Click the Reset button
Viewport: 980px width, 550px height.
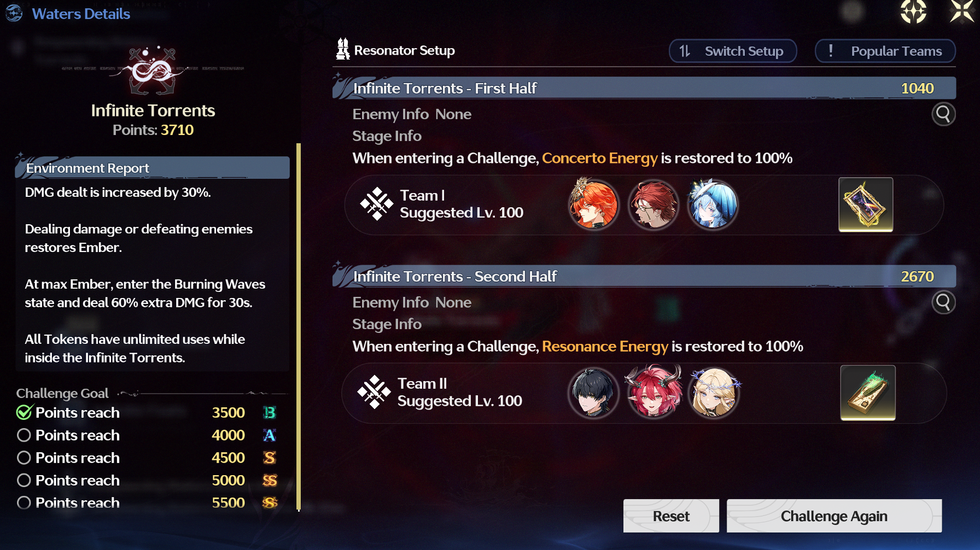671,516
